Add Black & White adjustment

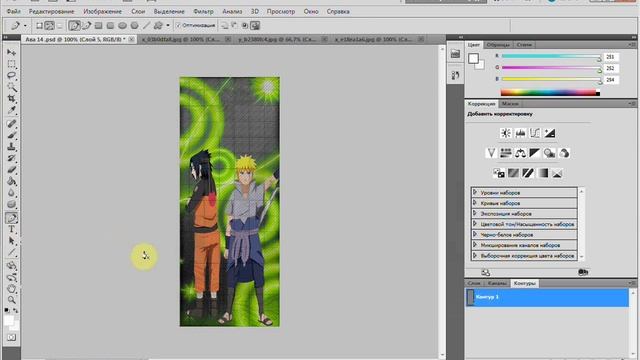click(535, 153)
